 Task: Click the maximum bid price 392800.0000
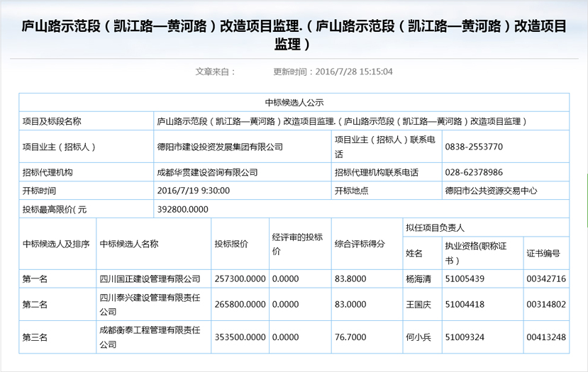(x=182, y=209)
